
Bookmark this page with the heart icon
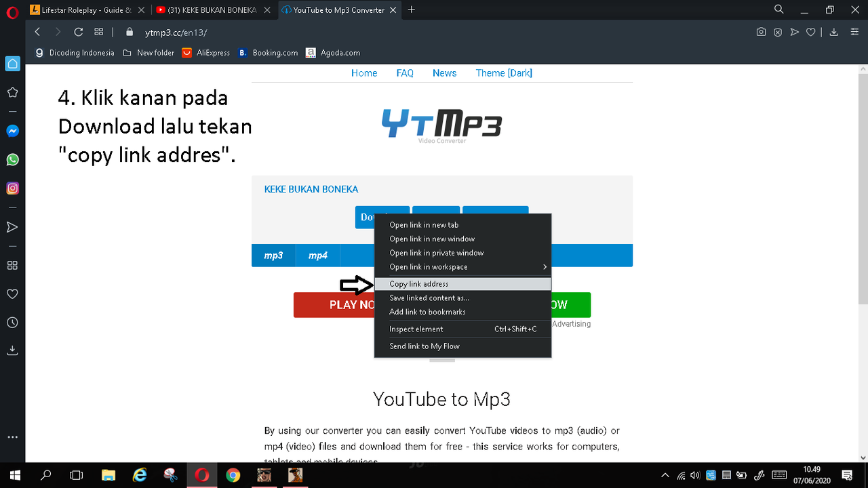[810, 32]
